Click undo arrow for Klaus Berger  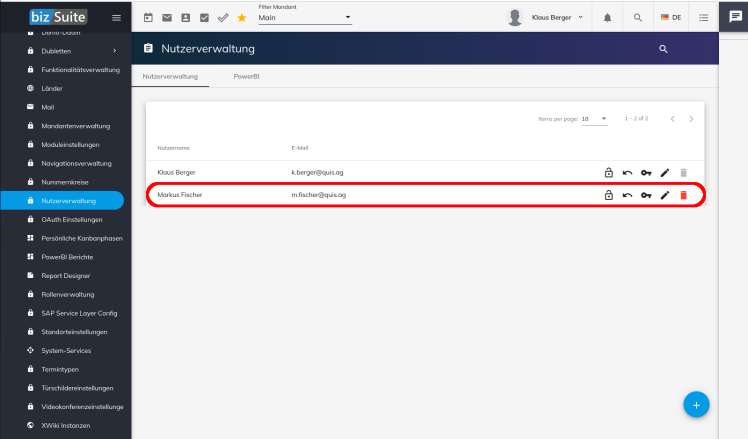[x=627, y=173]
